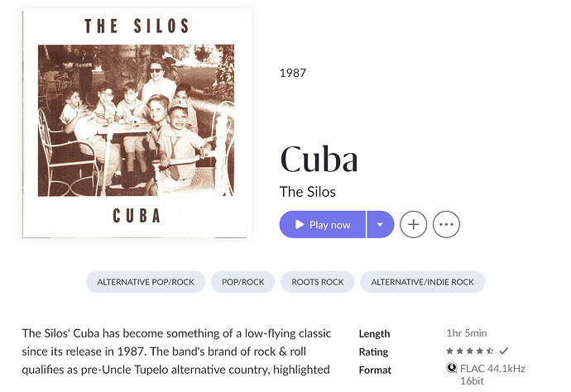Click the large Cuba album title
The image size is (571, 392).
[319, 160]
